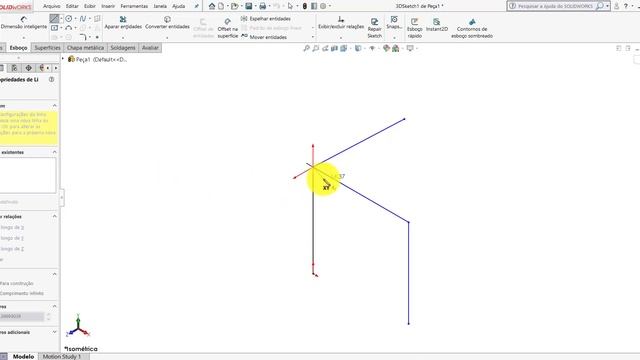Switch to the Avaliar tab
This screenshot has height=360, width=640.
150,48
